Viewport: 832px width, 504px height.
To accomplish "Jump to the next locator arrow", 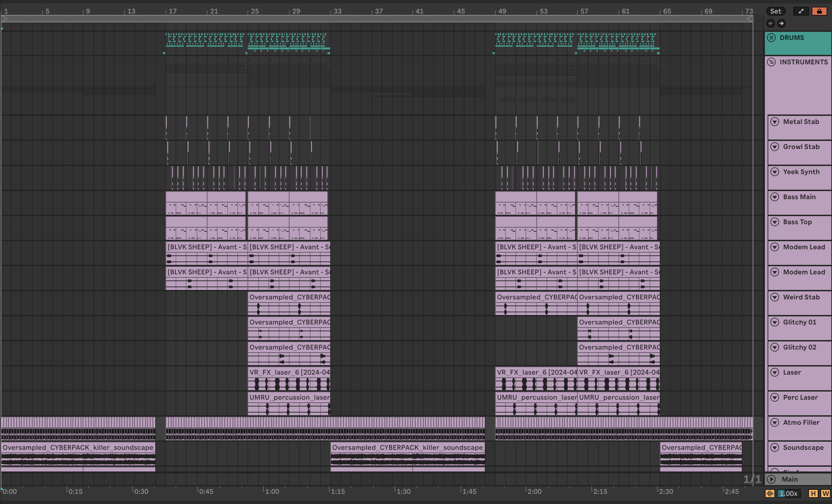I will tap(781, 23).
